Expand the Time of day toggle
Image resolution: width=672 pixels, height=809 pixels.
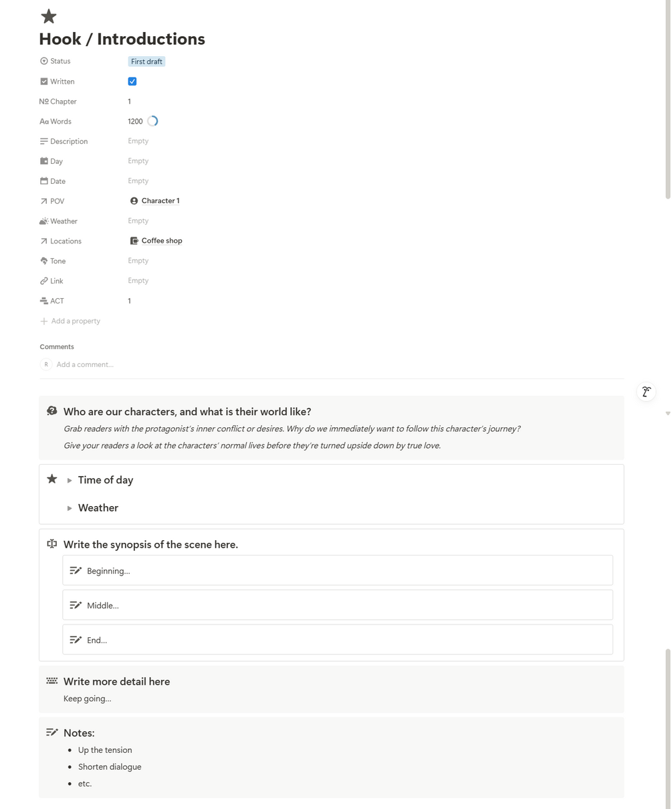(70, 480)
